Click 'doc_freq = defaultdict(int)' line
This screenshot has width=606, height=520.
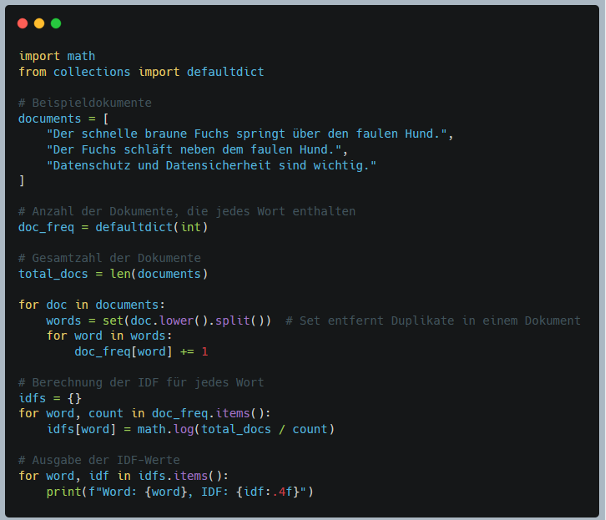[x=113, y=227]
